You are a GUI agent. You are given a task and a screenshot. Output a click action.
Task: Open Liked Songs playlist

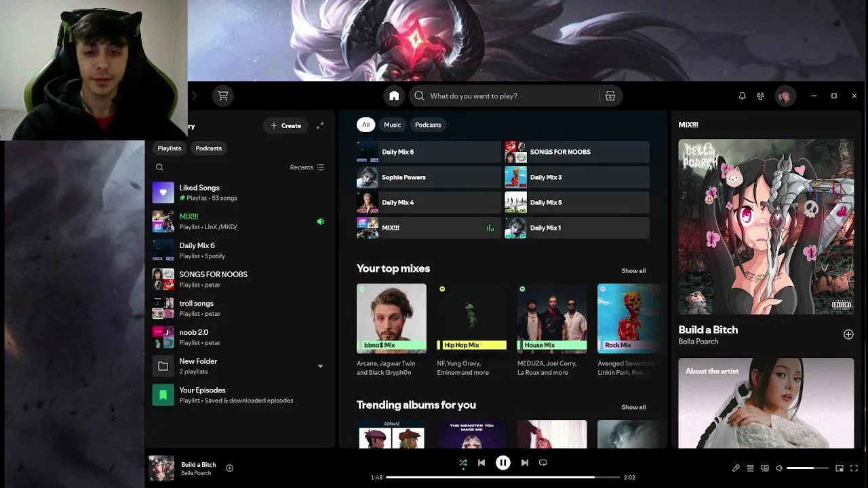coord(239,192)
